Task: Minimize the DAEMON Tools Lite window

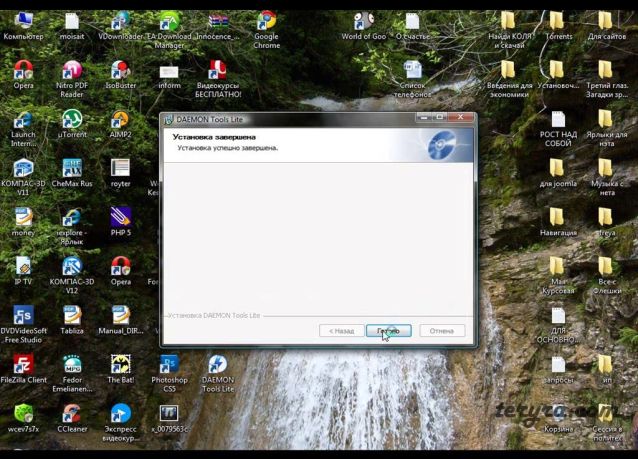Action: tap(424, 117)
